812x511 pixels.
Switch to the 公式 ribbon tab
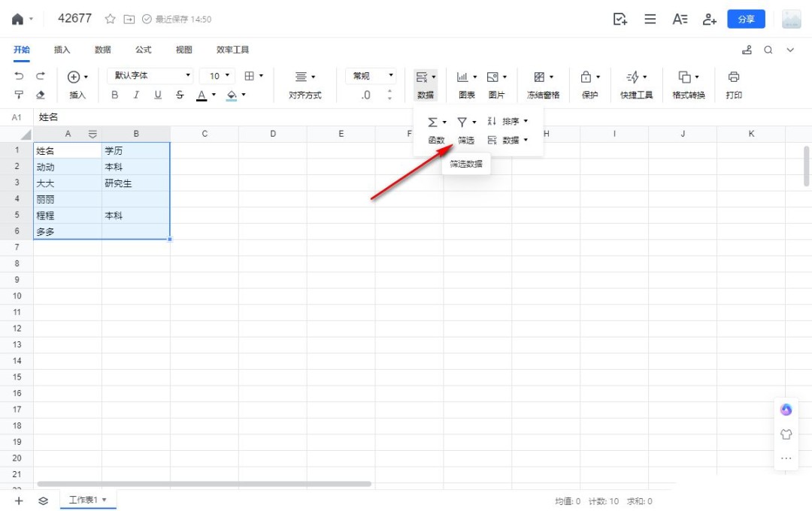(x=143, y=50)
